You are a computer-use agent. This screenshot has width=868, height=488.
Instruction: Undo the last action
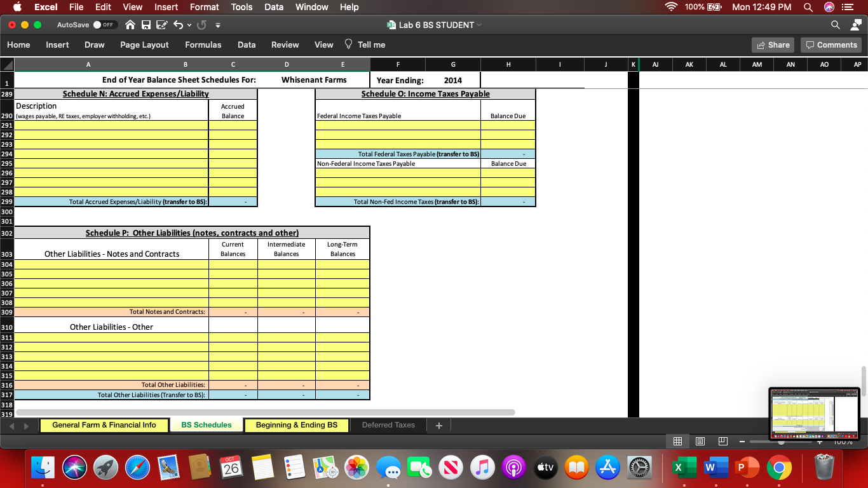click(x=179, y=24)
